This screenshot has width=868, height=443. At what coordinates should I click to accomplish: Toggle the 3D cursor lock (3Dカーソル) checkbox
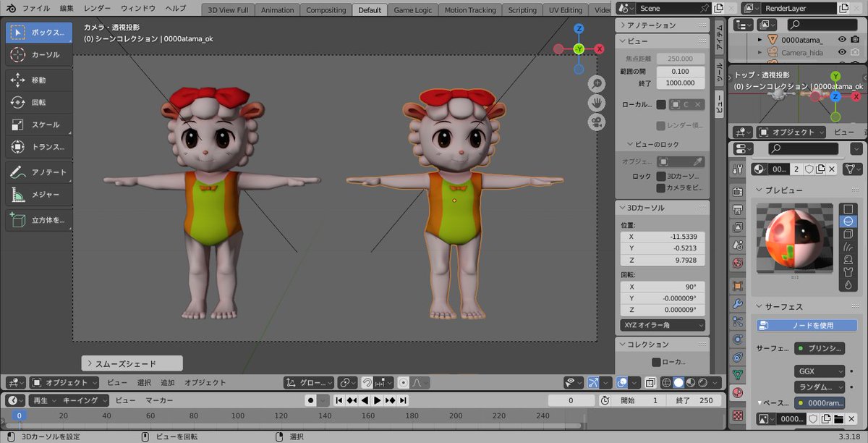tap(661, 176)
